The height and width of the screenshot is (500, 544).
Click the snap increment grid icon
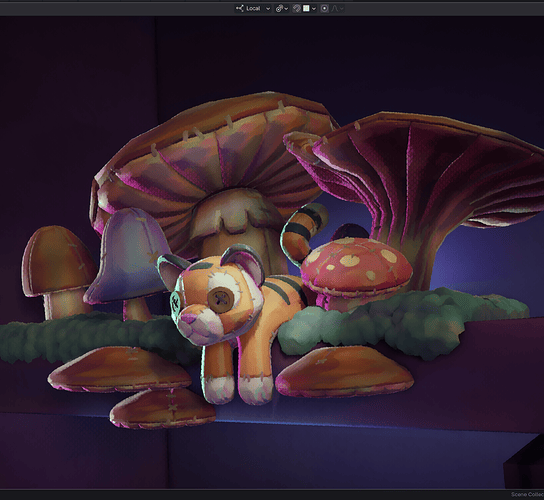[306, 8]
